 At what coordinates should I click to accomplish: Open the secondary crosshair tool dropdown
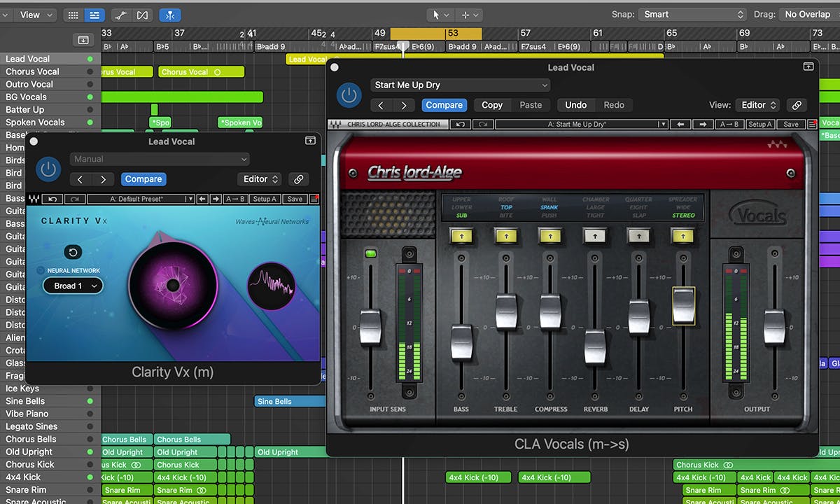point(469,15)
